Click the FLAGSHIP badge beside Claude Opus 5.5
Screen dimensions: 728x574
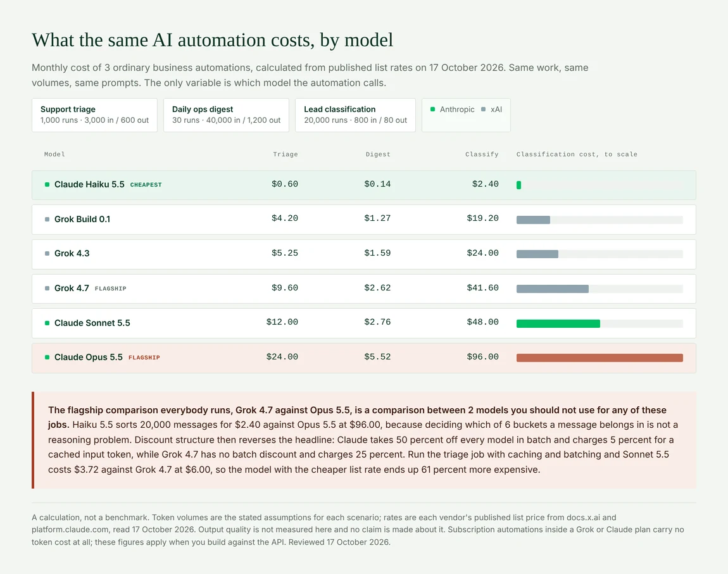pos(144,358)
